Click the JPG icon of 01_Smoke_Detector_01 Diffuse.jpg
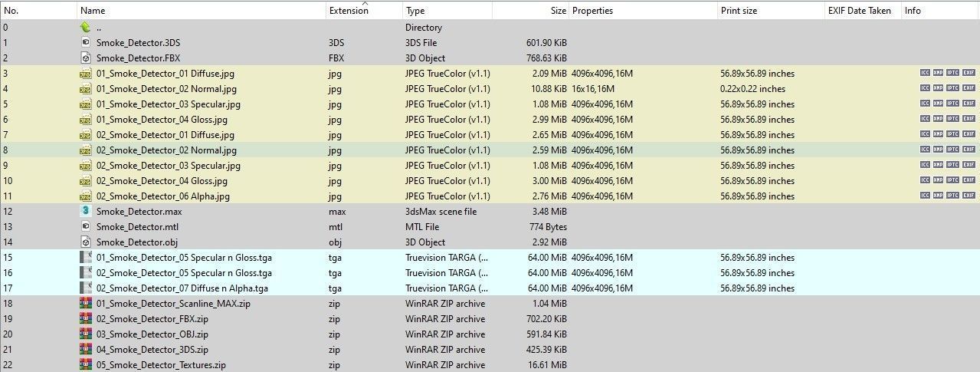980x372 pixels. coord(86,74)
